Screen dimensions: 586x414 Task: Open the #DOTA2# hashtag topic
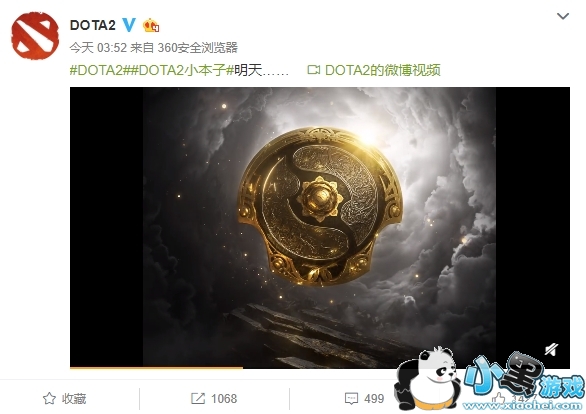pos(96,70)
